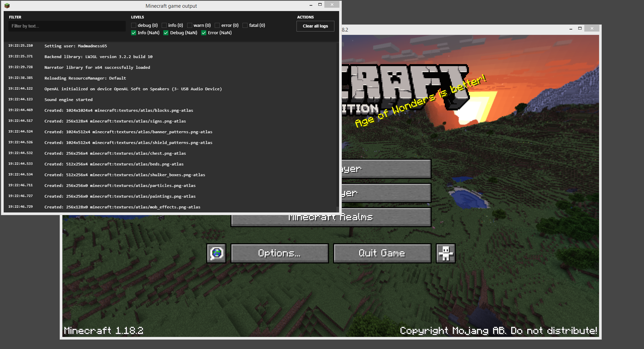Screen dimensions: 644x349
Task: Click the Clear all logs button
Action: click(315, 26)
